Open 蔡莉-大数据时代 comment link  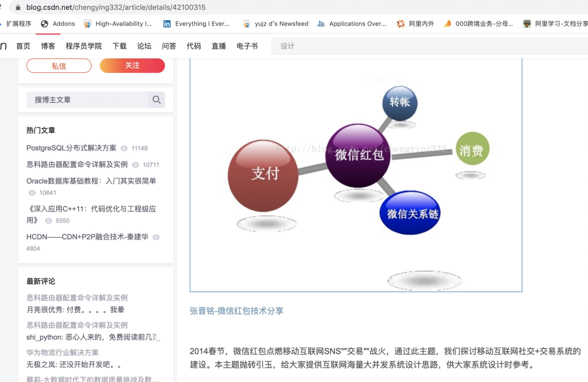93,379
